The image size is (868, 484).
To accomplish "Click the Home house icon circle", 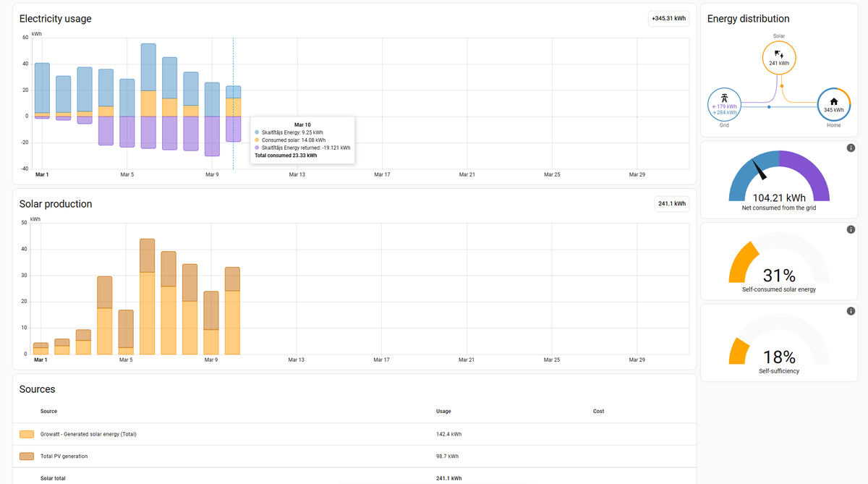I will pos(833,105).
